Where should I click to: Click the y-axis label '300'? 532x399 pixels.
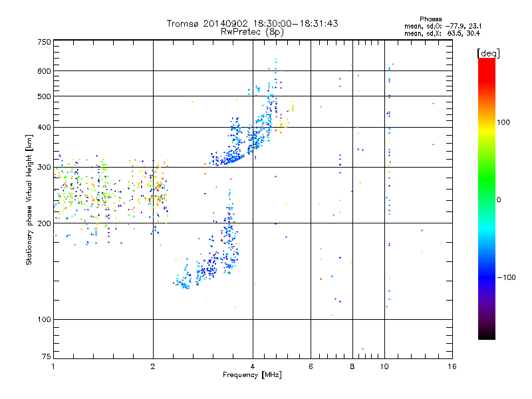point(44,168)
